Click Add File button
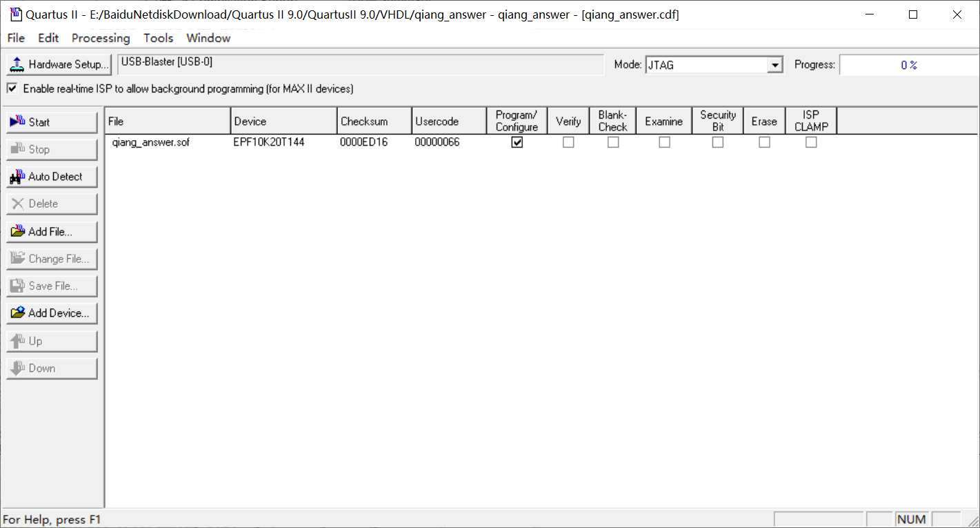The image size is (980, 528). (52, 231)
